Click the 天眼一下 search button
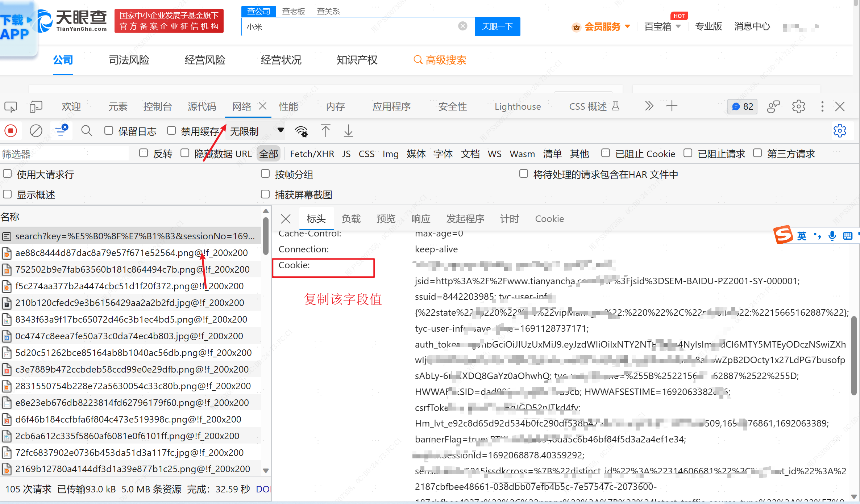This screenshot has width=860, height=504. coord(497,26)
